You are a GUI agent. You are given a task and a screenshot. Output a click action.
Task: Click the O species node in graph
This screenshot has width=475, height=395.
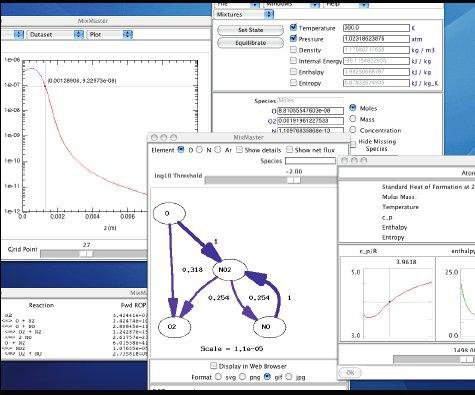(169, 213)
